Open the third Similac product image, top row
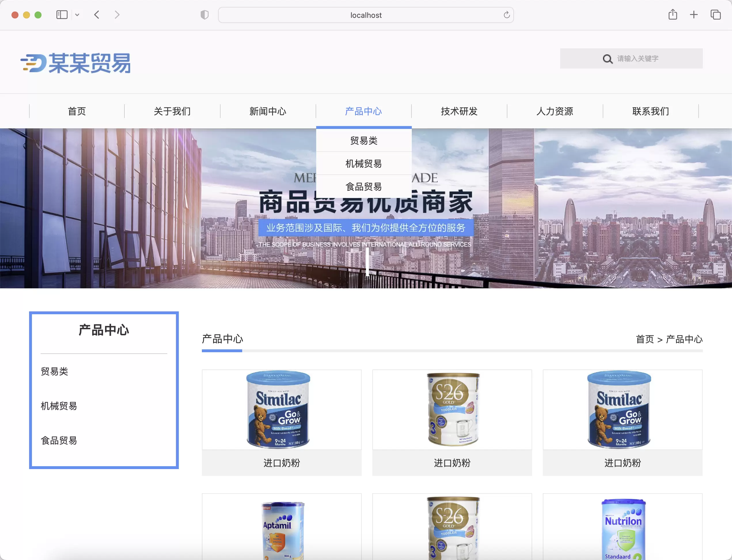Screen dimensions: 732x560 point(622,410)
